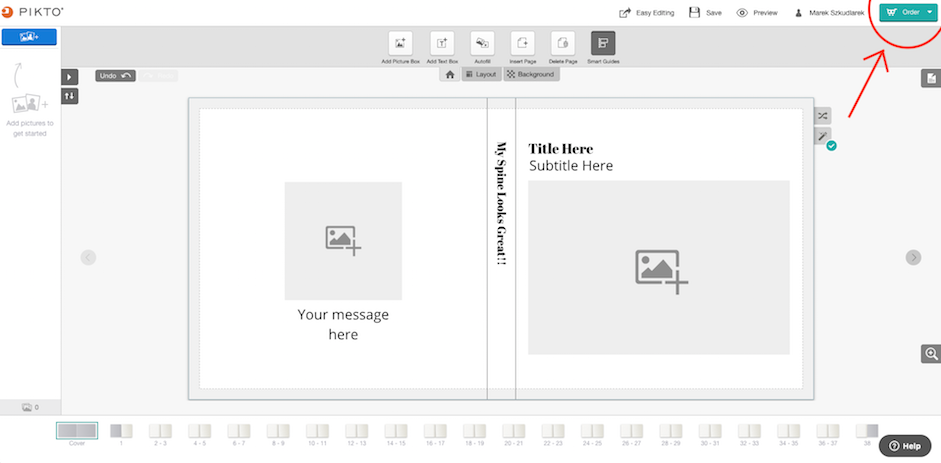Click the Add Picture Box icon
The width and height of the screenshot is (941, 463).
(400, 43)
